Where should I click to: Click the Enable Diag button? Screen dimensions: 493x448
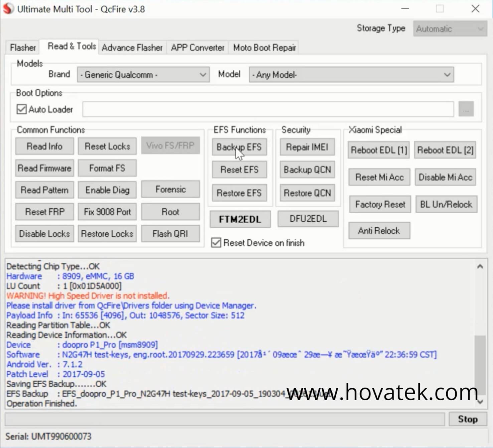tap(107, 190)
